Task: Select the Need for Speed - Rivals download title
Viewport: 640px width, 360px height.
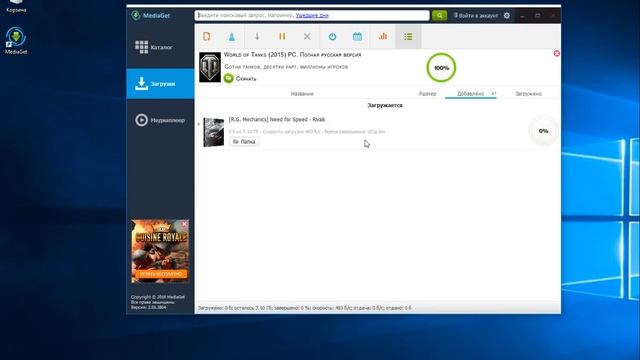Action: pyautogui.click(x=277, y=120)
